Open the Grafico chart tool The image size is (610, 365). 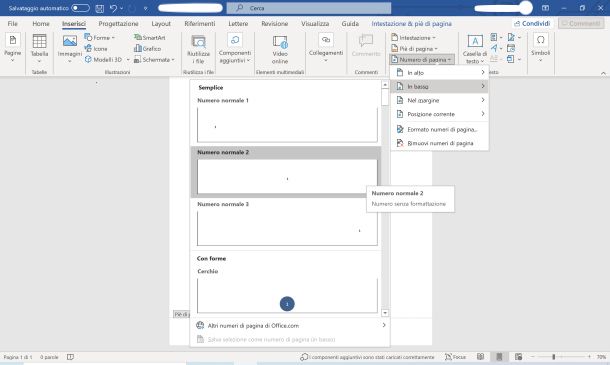tap(147, 49)
